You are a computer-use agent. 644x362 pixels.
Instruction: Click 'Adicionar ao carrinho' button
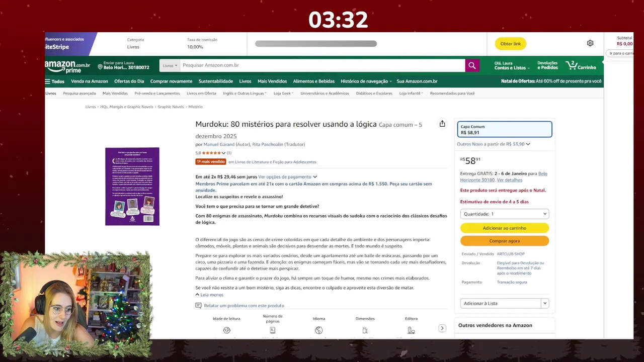(505, 228)
